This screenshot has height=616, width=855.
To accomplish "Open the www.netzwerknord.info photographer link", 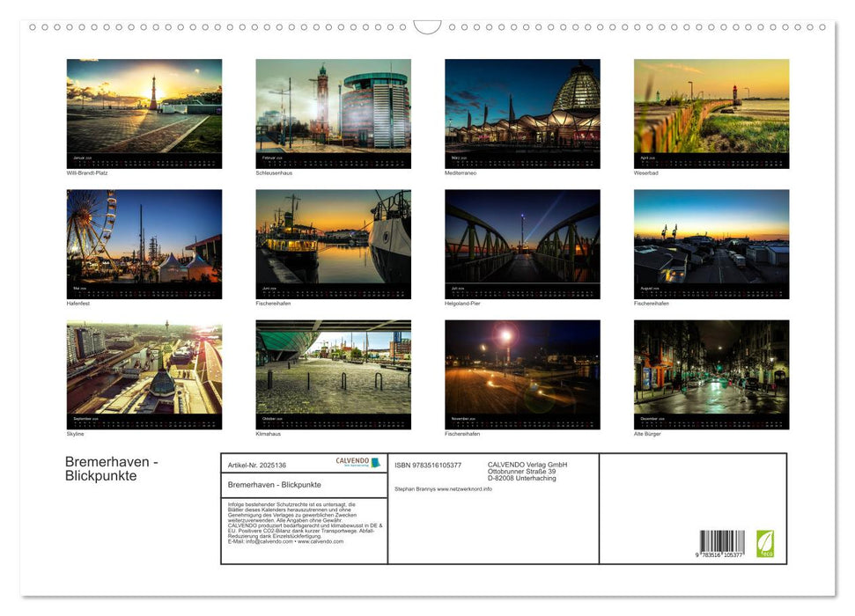I will [x=465, y=488].
